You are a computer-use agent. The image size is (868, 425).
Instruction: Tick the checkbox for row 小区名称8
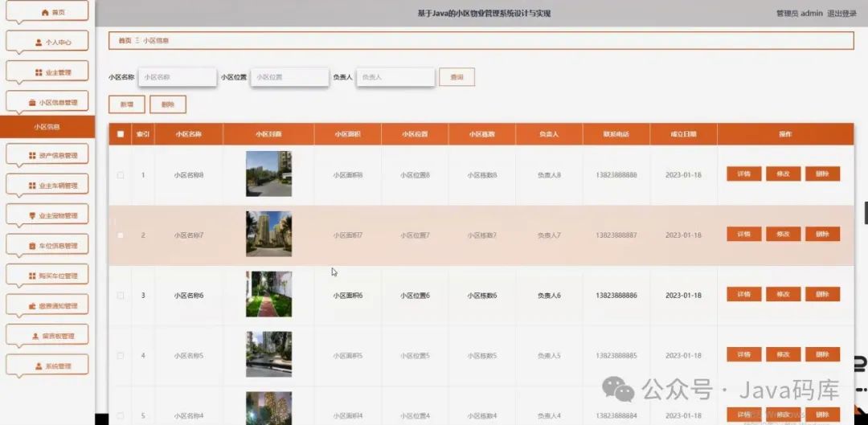click(120, 175)
